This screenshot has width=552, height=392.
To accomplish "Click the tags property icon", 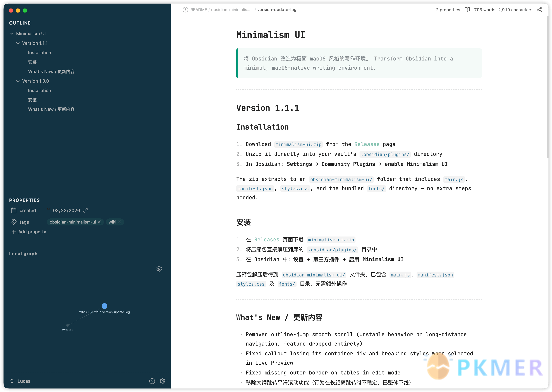I will [14, 222].
